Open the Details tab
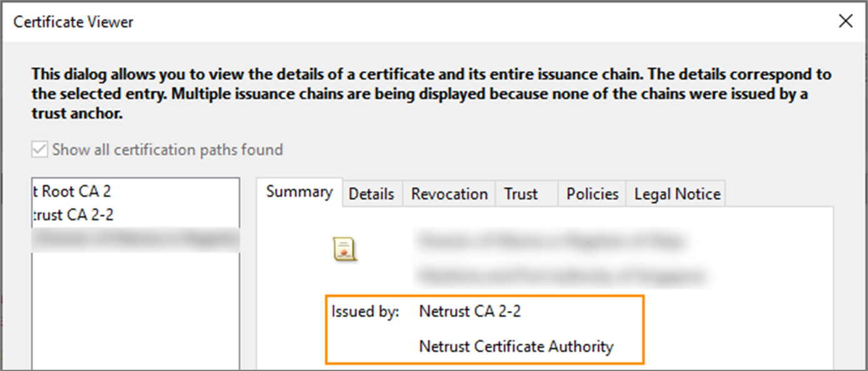The image size is (868, 371). 371,194
